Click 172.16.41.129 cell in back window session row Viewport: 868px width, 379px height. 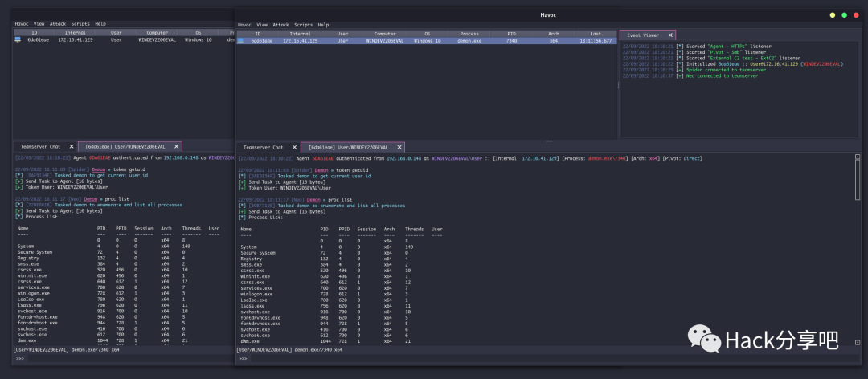pos(76,40)
